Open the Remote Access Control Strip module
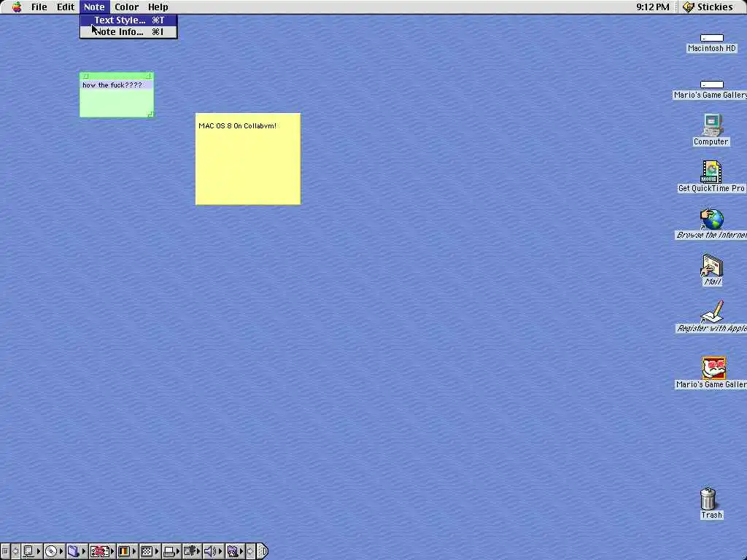The height and width of the screenshot is (560, 747). (192, 551)
